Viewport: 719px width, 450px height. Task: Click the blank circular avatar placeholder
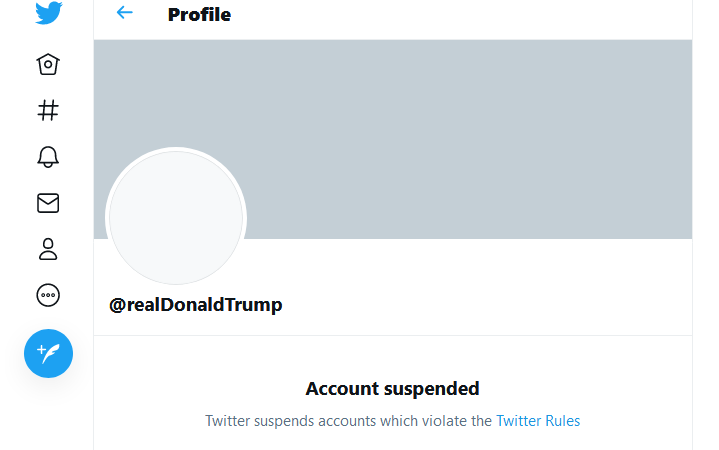[176, 217]
